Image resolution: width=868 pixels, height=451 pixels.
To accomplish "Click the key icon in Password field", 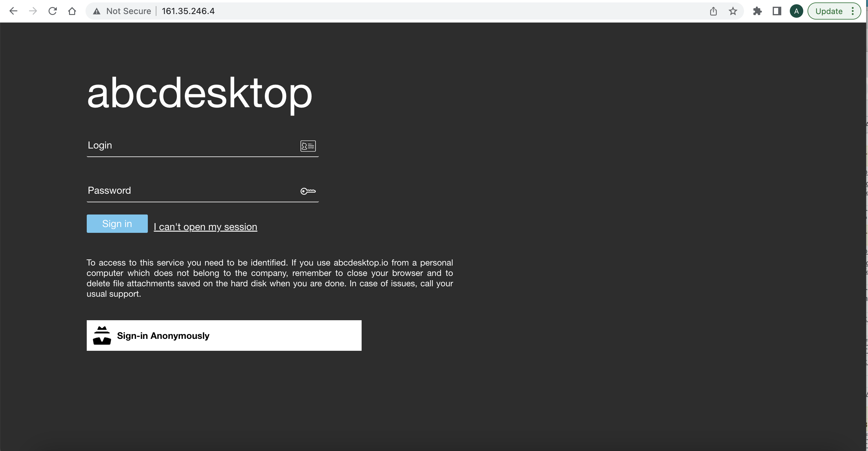I will click(x=308, y=191).
